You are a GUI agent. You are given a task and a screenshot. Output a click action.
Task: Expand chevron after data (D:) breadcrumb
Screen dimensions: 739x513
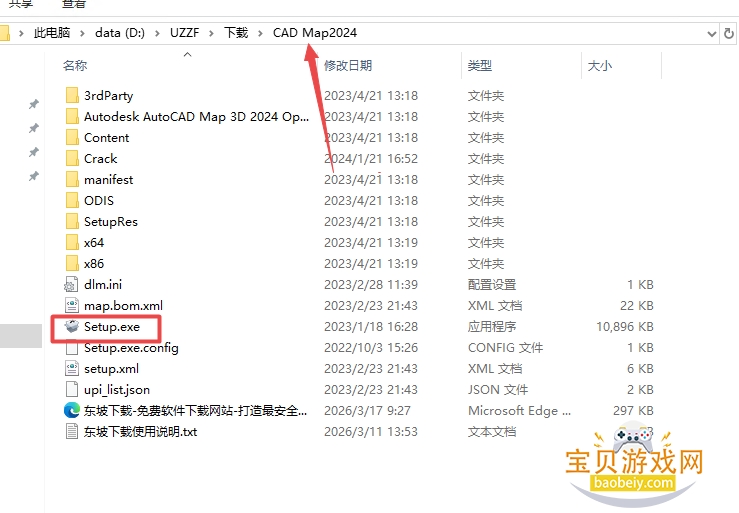point(157,33)
